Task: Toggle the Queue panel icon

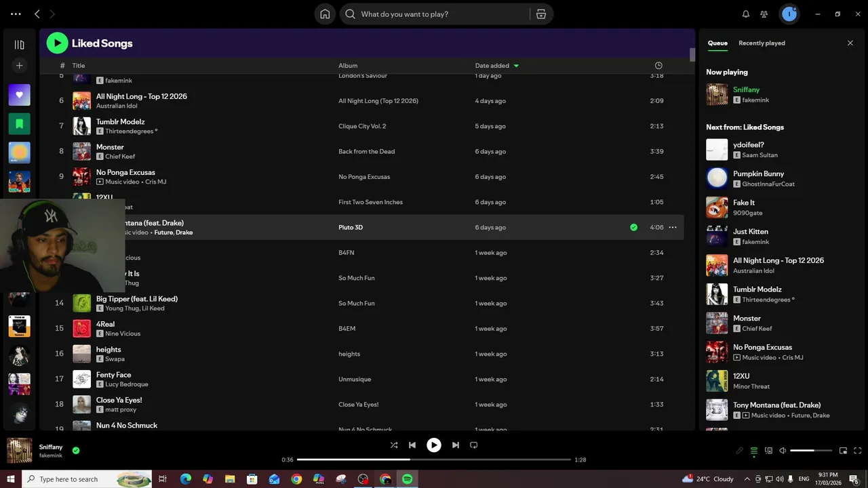Action: (x=754, y=451)
